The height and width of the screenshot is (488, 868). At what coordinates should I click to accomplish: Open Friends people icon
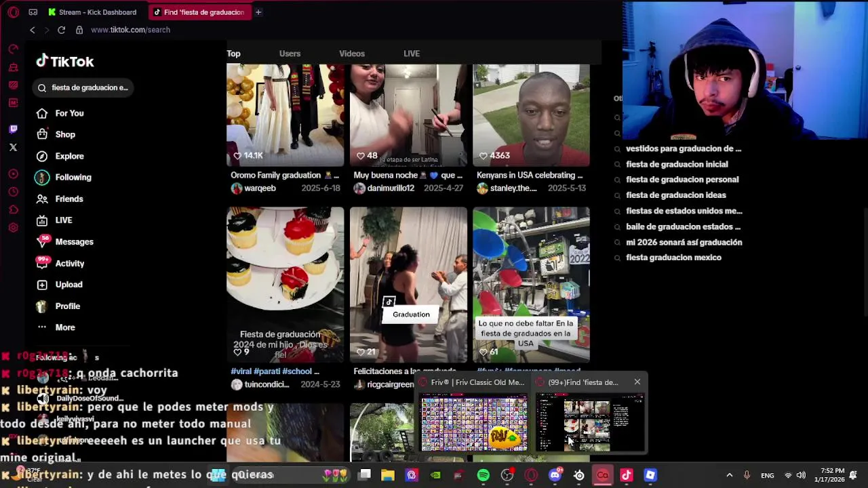tap(42, 199)
